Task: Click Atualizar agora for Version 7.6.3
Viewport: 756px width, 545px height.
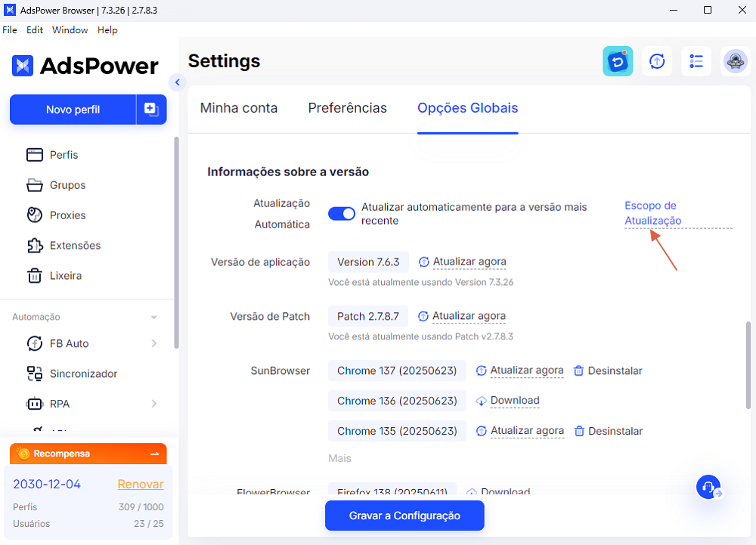Action: tap(469, 262)
